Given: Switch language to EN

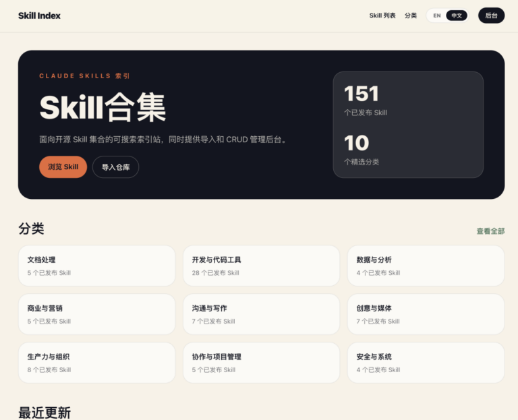Looking at the screenshot, I should (x=437, y=16).
